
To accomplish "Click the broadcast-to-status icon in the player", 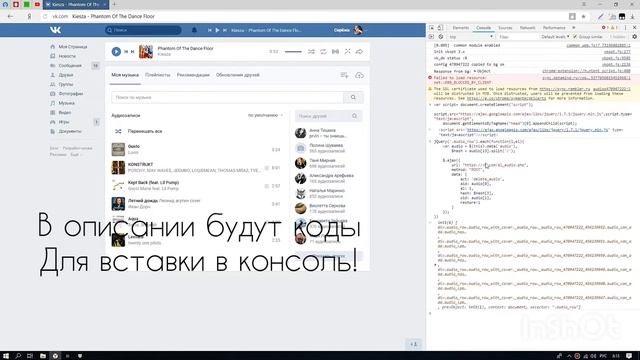I will click(x=335, y=51).
